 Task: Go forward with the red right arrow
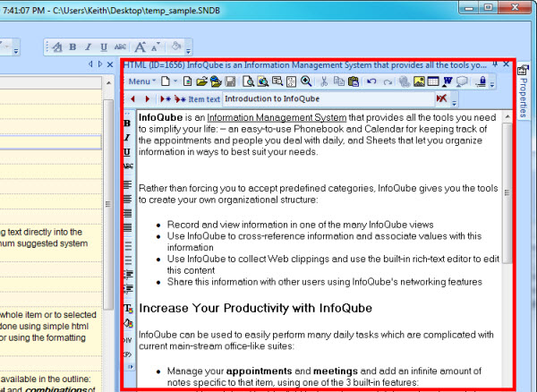tap(148, 99)
